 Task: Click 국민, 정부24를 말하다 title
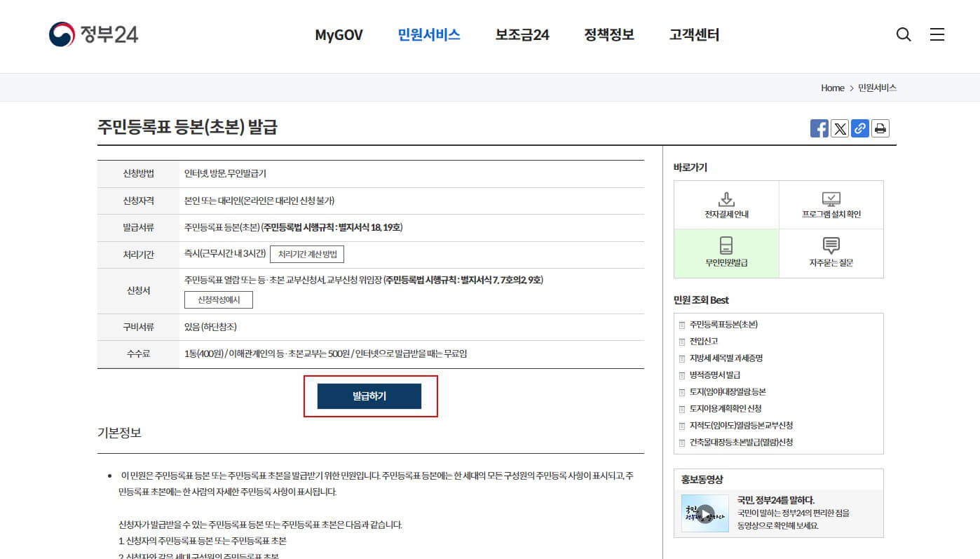click(776, 500)
